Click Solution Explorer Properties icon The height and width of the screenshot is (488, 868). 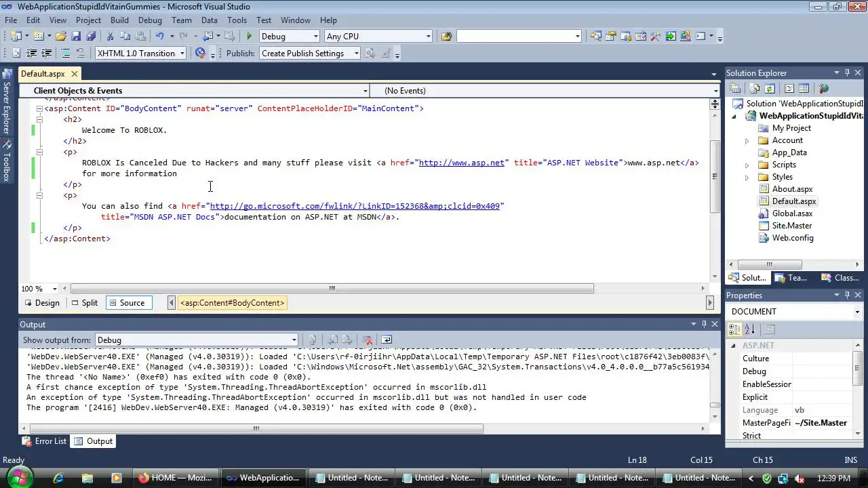point(735,88)
